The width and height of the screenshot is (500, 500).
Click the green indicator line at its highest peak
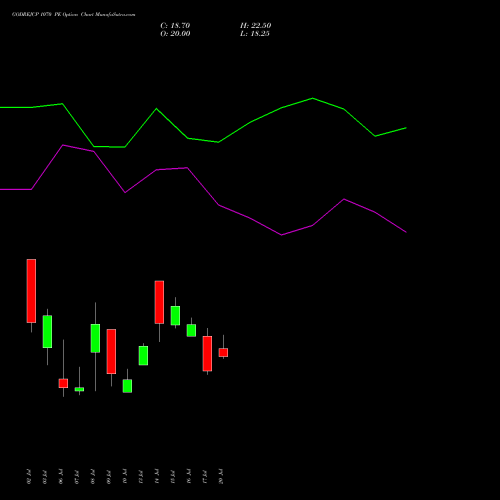pyautogui.click(x=312, y=98)
